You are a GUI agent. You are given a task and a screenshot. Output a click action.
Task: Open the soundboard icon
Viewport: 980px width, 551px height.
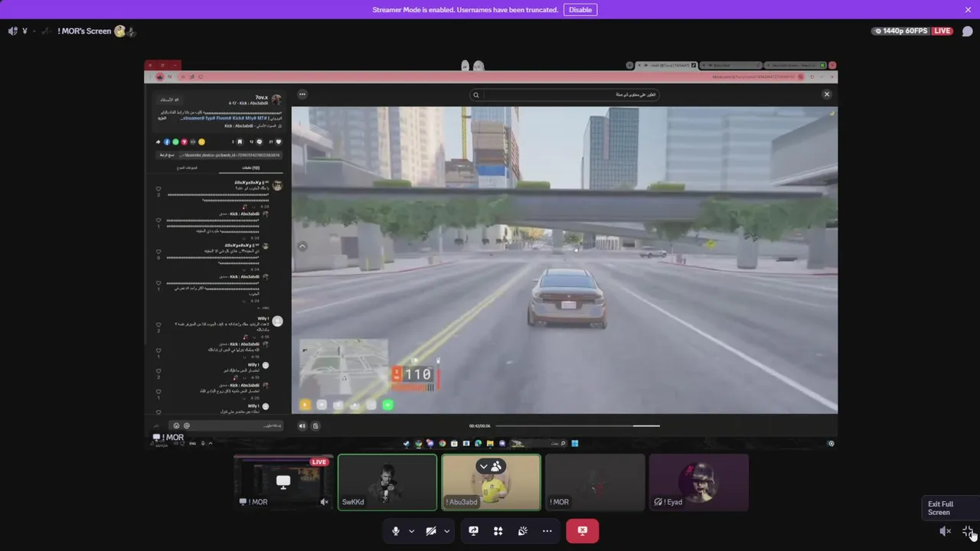(522, 531)
